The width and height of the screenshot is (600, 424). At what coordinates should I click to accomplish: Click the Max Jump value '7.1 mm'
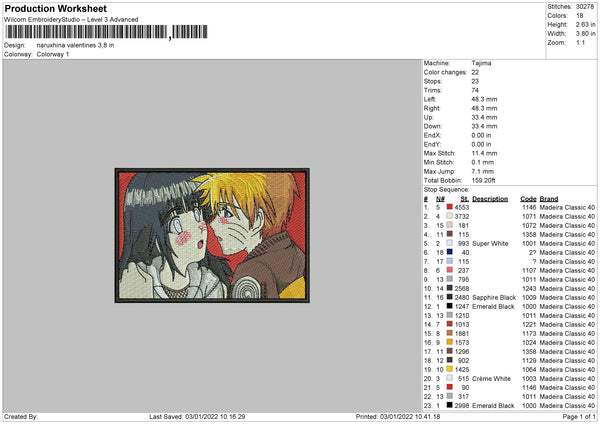point(483,171)
